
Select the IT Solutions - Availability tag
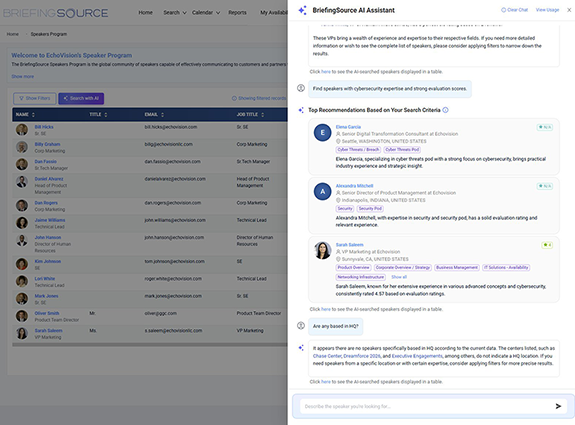(x=506, y=268)
